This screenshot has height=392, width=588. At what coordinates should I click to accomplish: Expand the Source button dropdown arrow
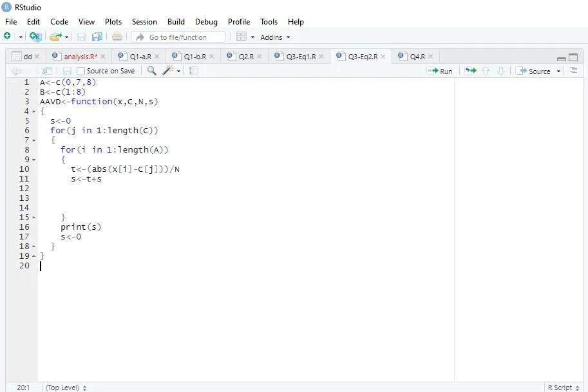click(x=558, y=71)
